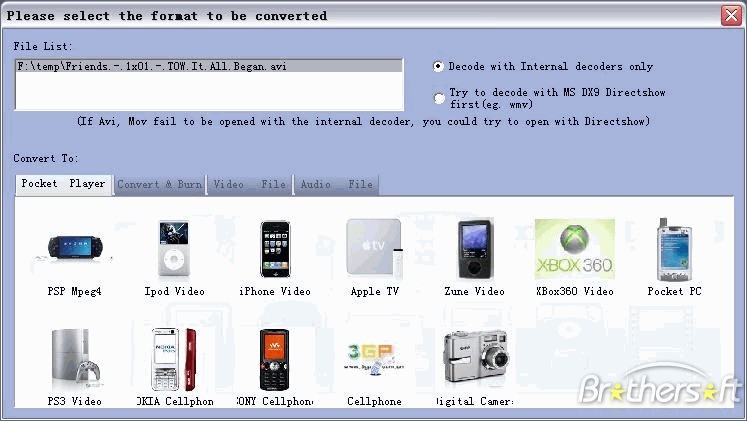The width and height of the screenshot is (747, 421).
Task: Click the Pocket PC label
Action: click(674, 291)
